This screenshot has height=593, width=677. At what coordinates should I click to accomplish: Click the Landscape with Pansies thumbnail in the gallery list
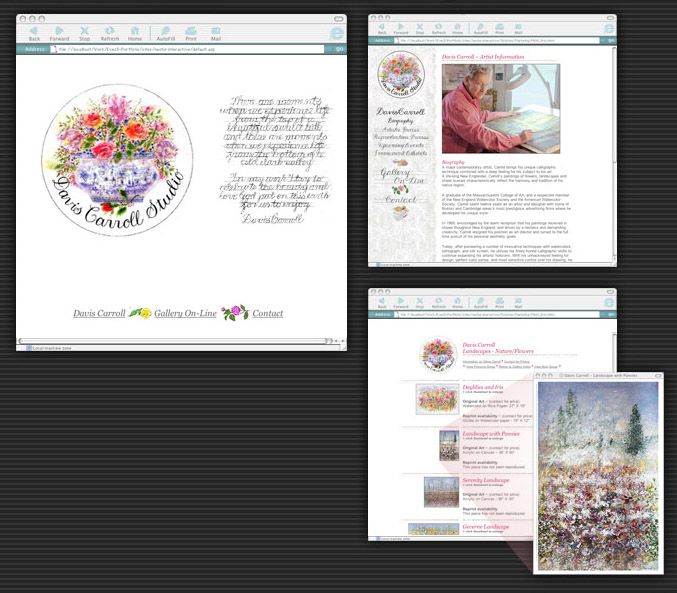pos(449,445)
